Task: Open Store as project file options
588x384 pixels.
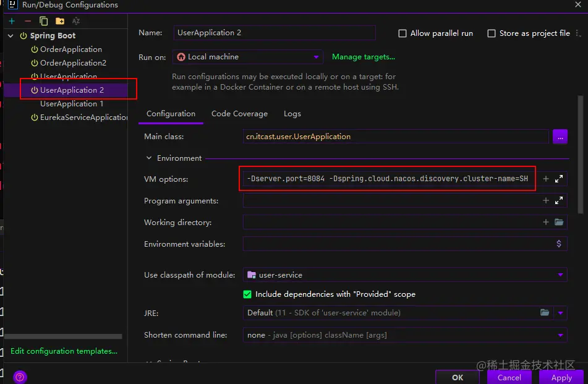Action: pyautogui.click(x=579, y=34)
